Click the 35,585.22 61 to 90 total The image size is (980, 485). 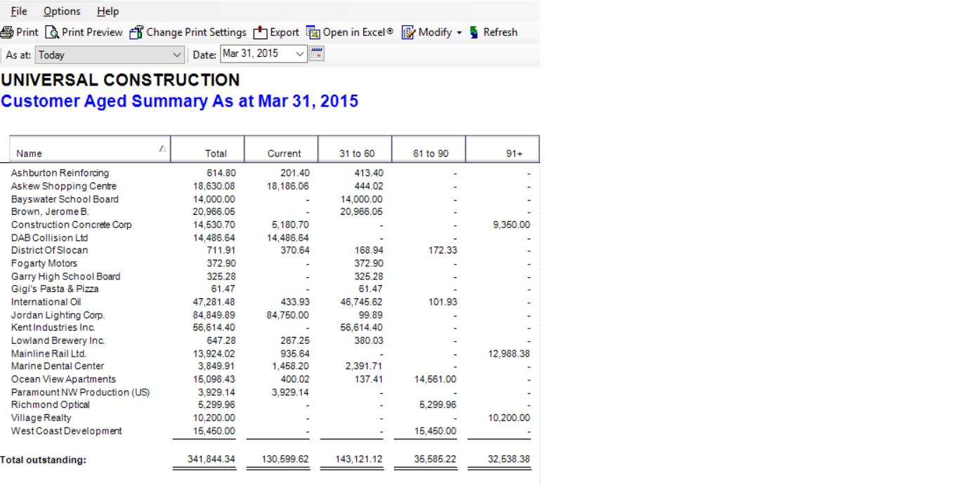(x=434, y=460)
